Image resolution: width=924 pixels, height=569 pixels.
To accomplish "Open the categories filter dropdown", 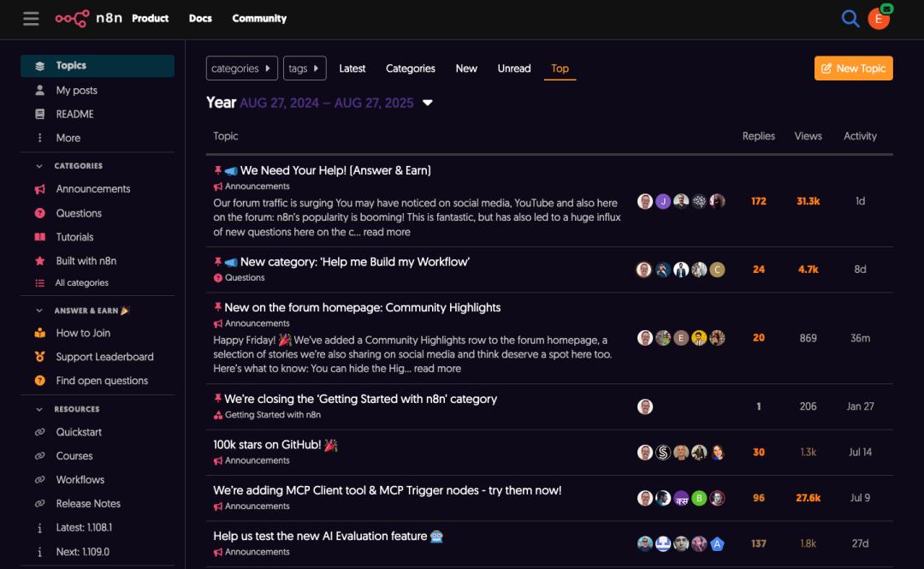I will click(x=241, y=68).
